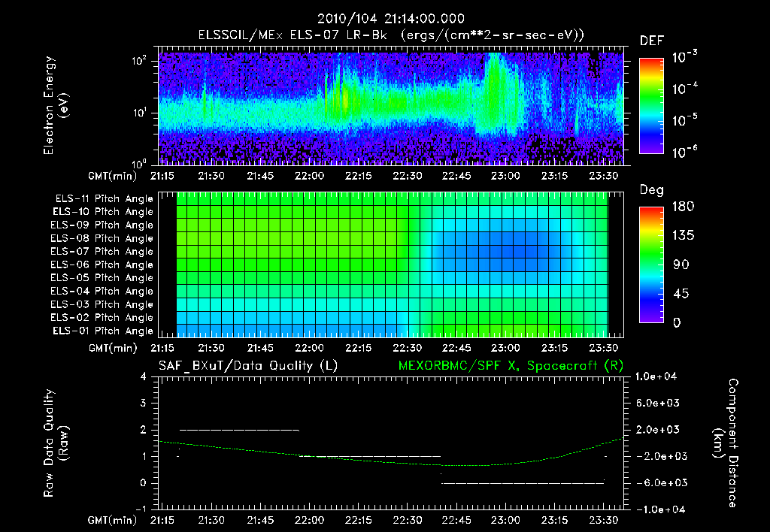Click the 10^-6 tick on DEF scale
This screenshot has height=532, width=770.
(x=684, y=152)
